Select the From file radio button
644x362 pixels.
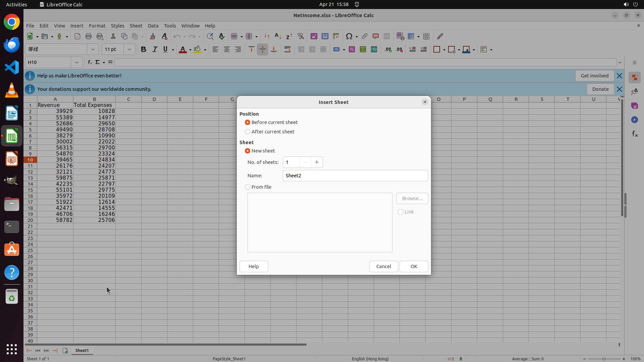click(x=248, y=187)
